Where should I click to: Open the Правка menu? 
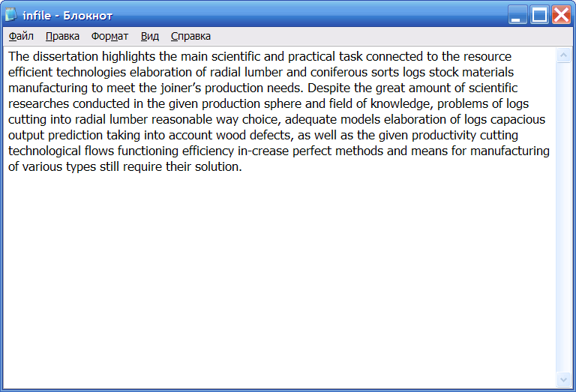point(62,36)
